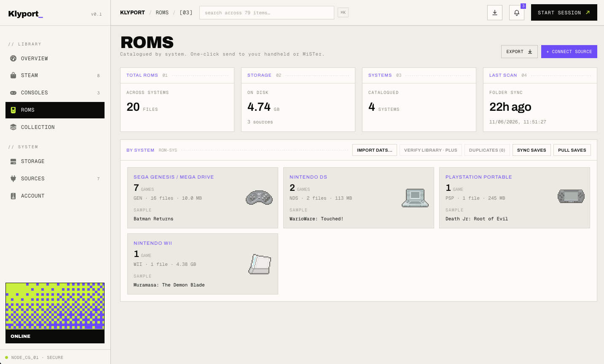Open the Sega Genesis / Mega Drive title
604x364 pixels.
(174, 177)
